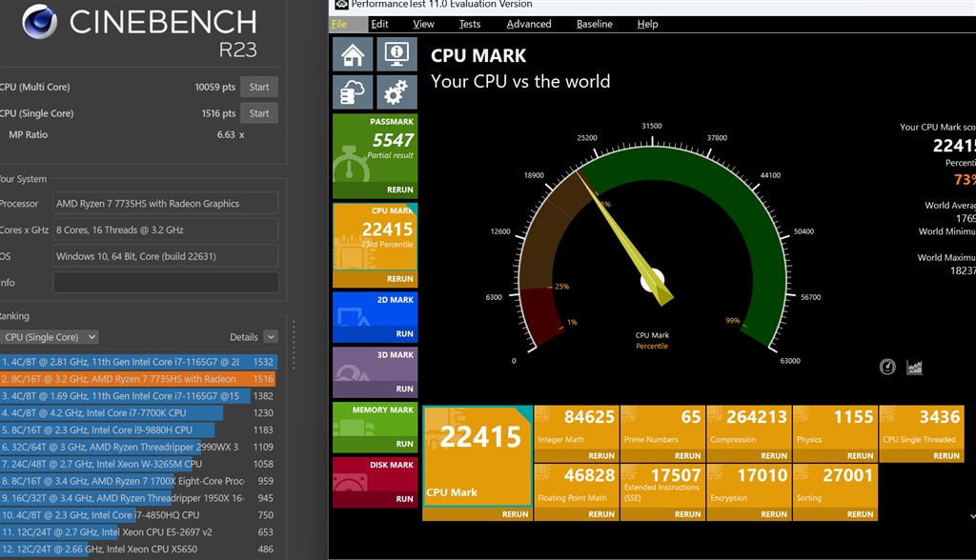Rerun the CPU Mark sidebar tile
The image size is (976, 560).
coord(399,279)
